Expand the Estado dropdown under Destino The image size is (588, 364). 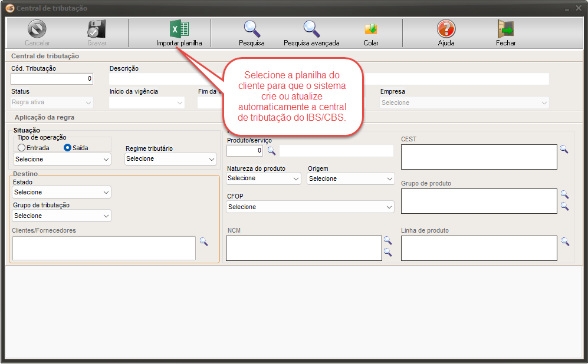pos(61,192)
